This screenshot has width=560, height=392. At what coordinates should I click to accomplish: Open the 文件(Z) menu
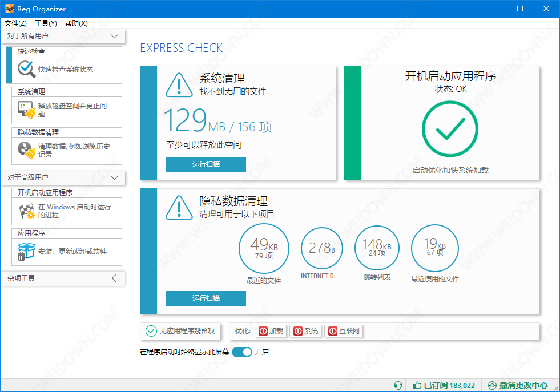[x=15, y=23]
